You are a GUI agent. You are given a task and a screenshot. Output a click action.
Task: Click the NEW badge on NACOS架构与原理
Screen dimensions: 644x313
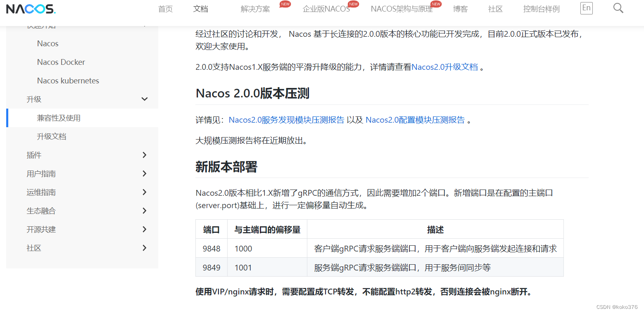coord(436,4)
